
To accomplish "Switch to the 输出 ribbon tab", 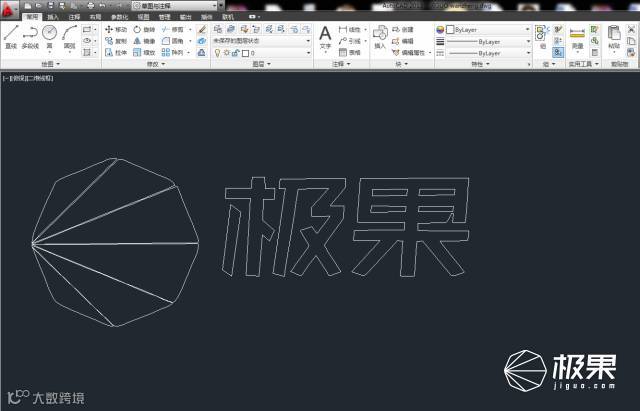I will (x=185, y=17).
